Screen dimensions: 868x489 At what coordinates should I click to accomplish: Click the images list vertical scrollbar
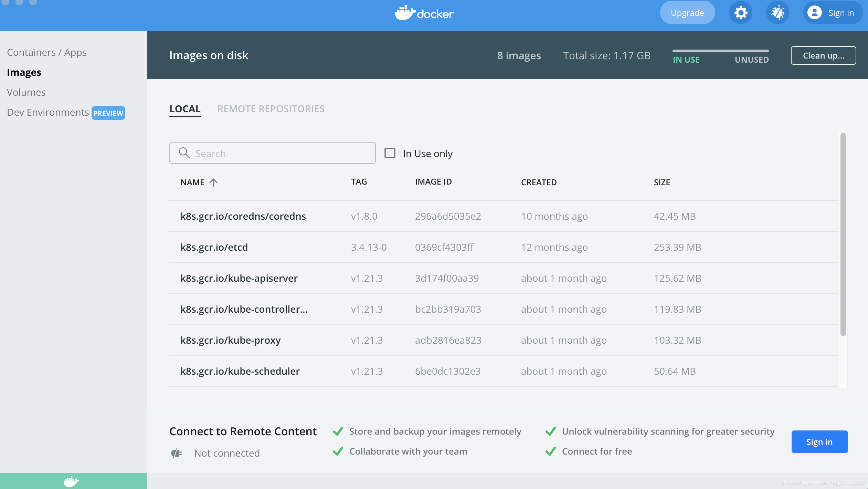coord(843,234)
